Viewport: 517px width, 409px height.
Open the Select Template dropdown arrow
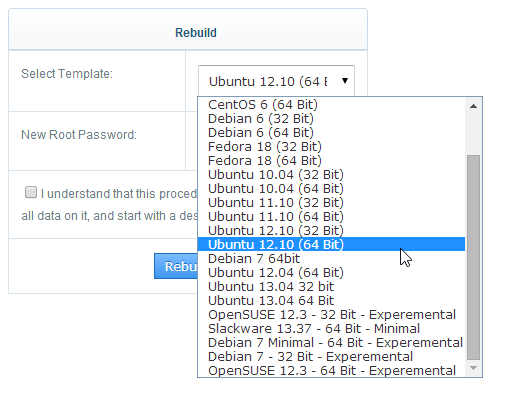pyautogui.click(x=345, y=81)
